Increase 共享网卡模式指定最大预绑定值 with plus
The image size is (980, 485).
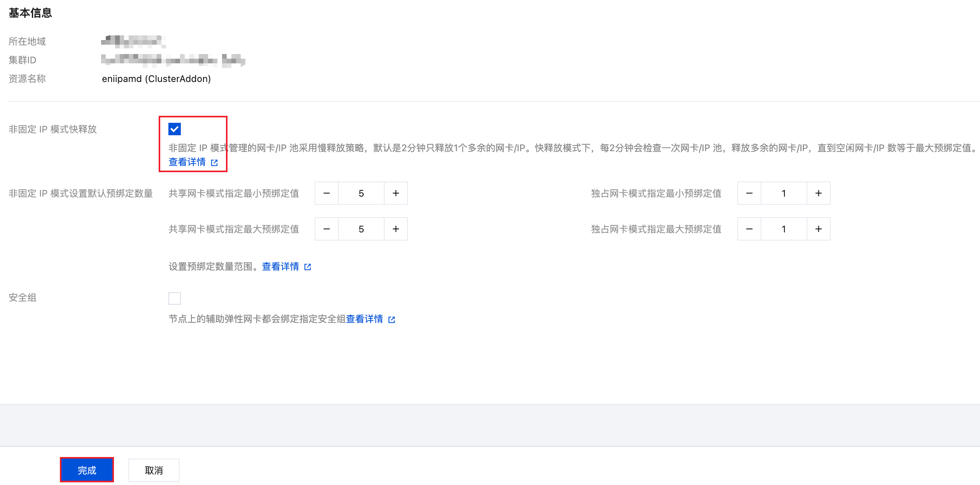396,229
